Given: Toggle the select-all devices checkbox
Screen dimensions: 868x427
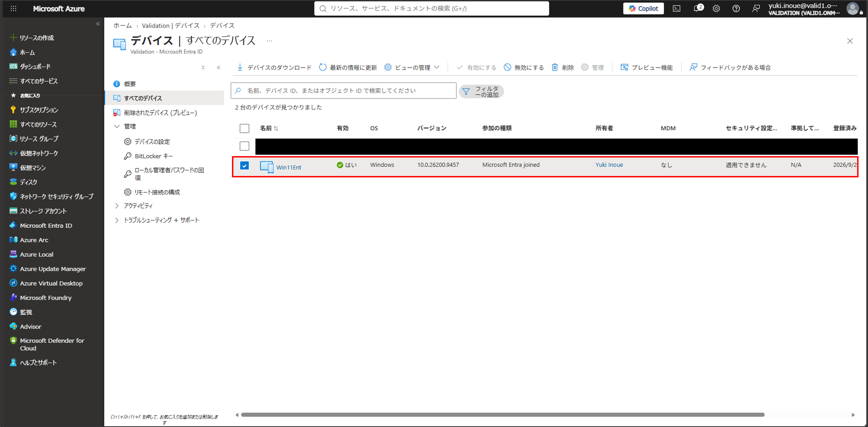Looking at the screenshot, I should click(244, 128).
